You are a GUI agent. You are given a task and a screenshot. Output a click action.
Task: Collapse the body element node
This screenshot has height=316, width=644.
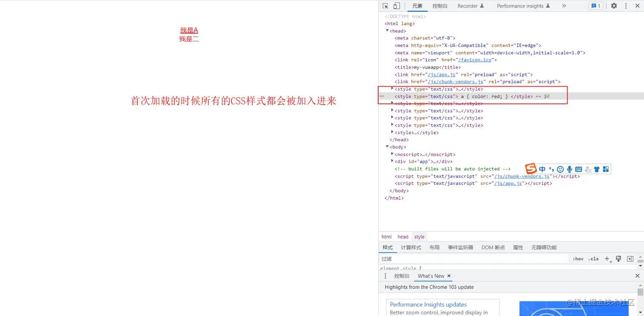[x=387, y=147]
